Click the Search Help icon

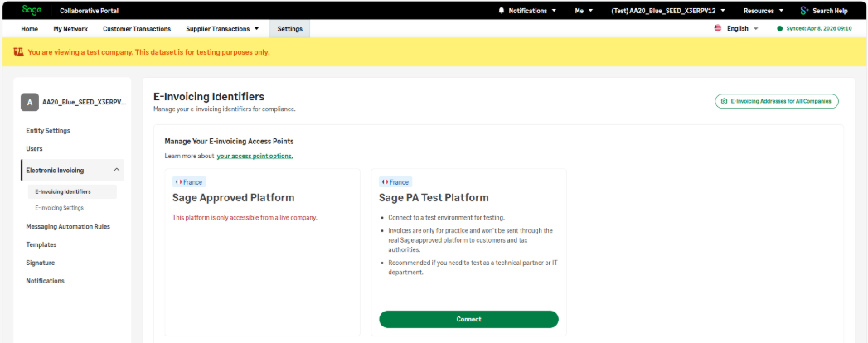[805, 11]
